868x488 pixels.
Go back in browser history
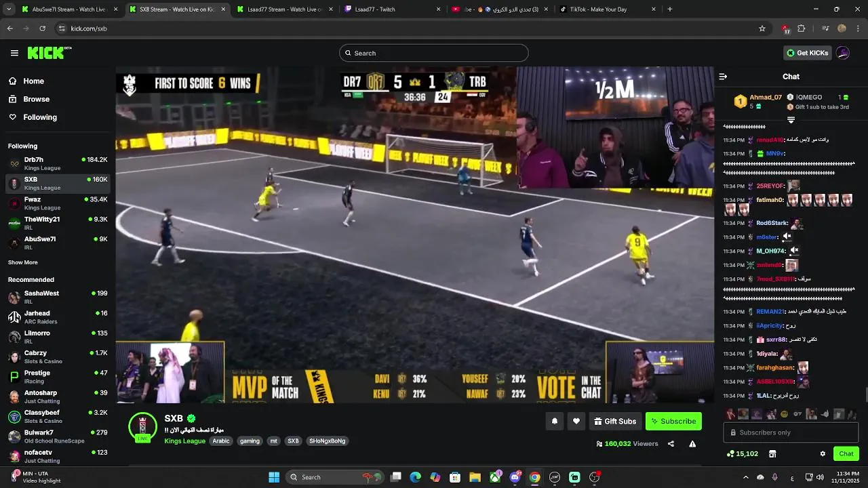(x=9, y=28)
